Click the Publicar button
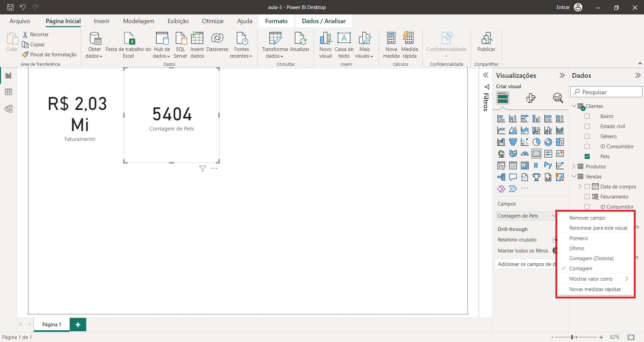 point(486,42)
